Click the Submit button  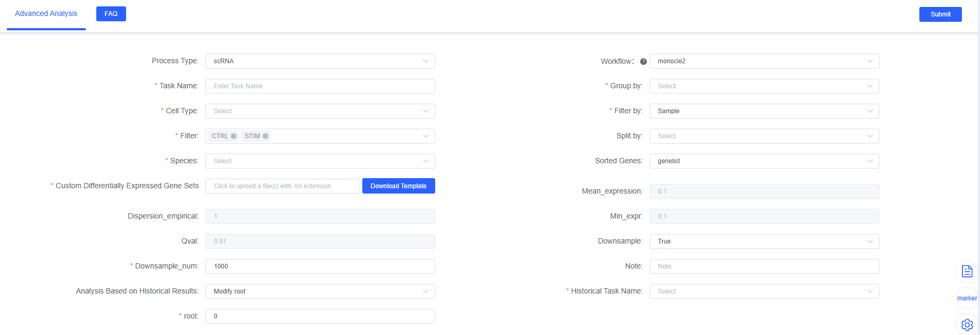coord(940,14)
